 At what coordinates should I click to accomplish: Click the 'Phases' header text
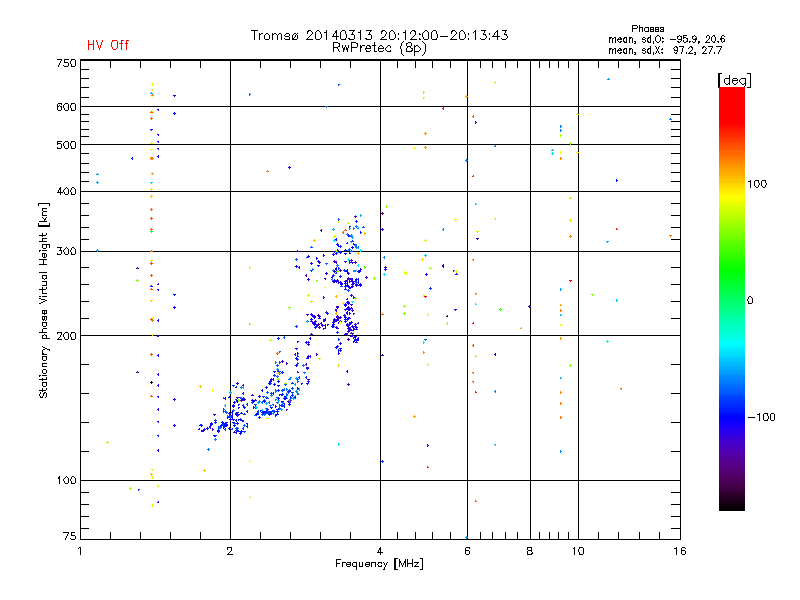647,29
